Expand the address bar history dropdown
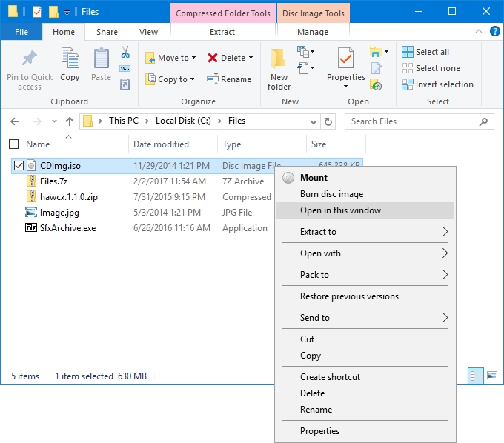Image resolution: width=504 pixels, height=443 pixels. tap(314, 122)
